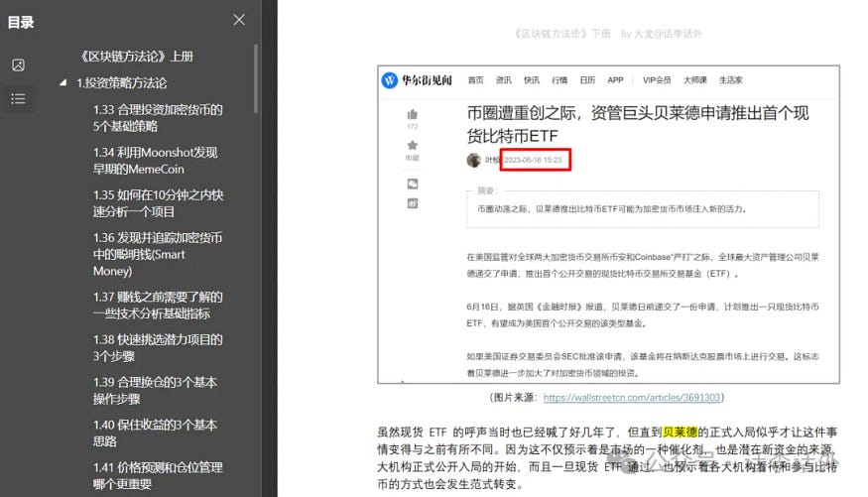
Task: Click 快讯 in the embedded site navigation
Action: tap(532, 80)
